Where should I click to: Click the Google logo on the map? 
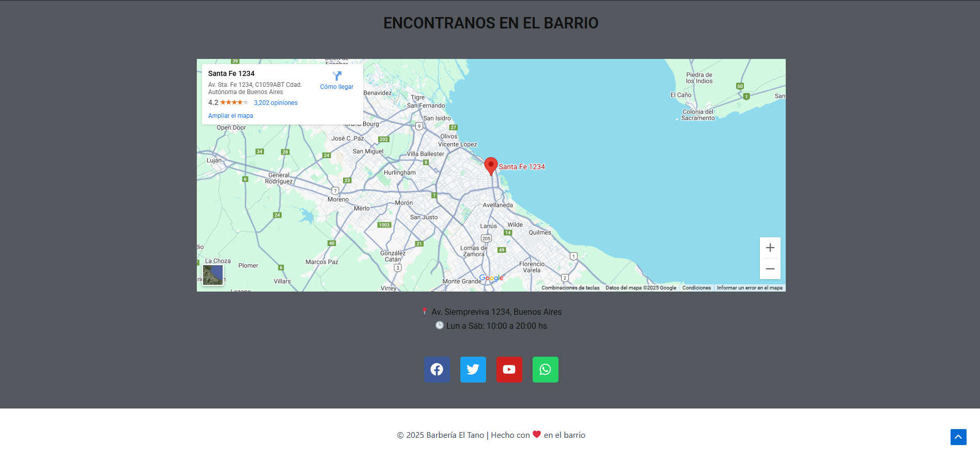coord(491,278)
